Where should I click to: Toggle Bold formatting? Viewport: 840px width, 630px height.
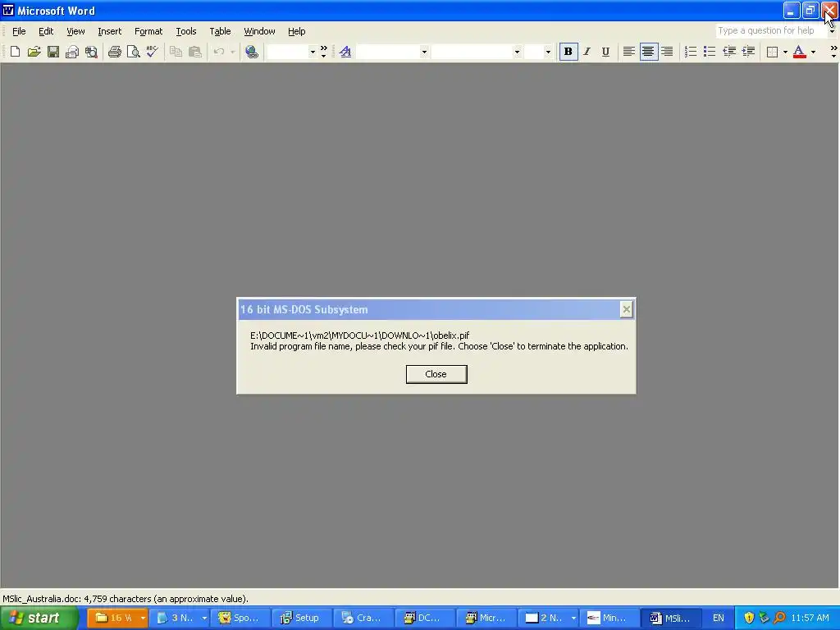(568, 52)
